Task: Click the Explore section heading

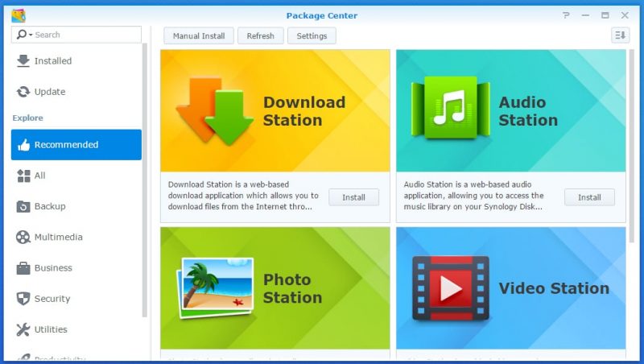Action: point(27,118)
